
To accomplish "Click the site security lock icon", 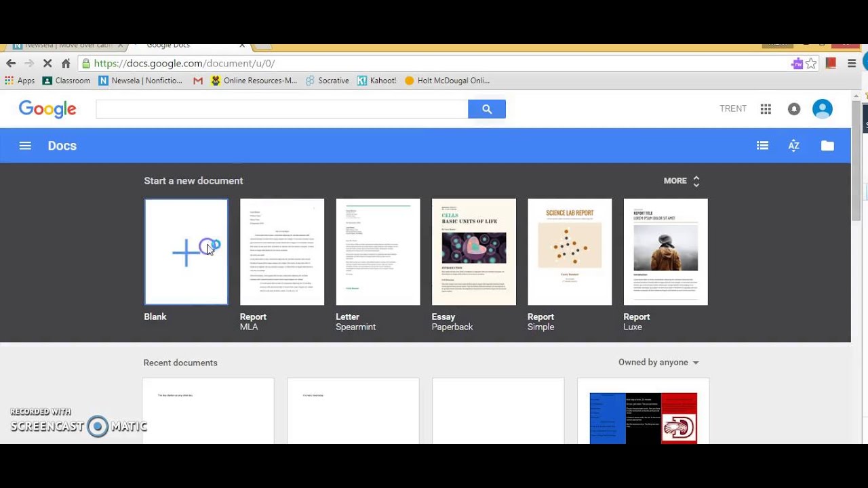I will [x=85, y=63].
